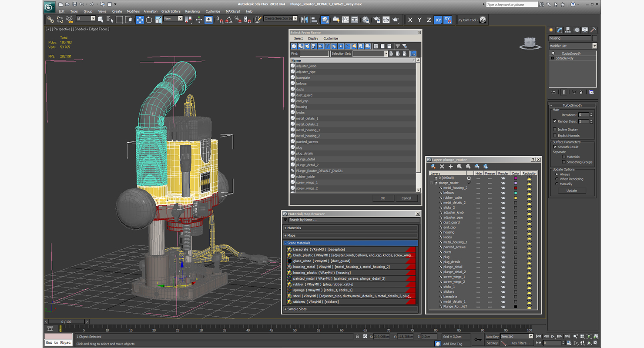Open Material Editor from toolbar
The height and width of the screenshot is (348, 644).
click(x=366, y=20)
